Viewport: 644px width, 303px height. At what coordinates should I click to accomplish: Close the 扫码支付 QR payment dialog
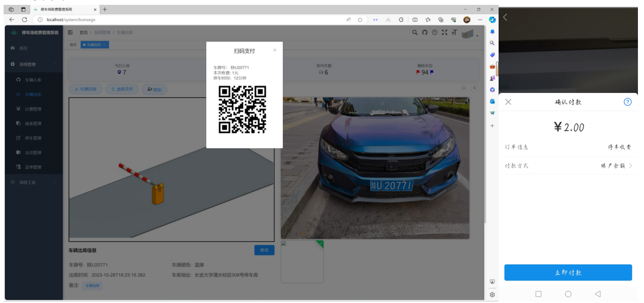pyautogui.click(x=275, y=50)
